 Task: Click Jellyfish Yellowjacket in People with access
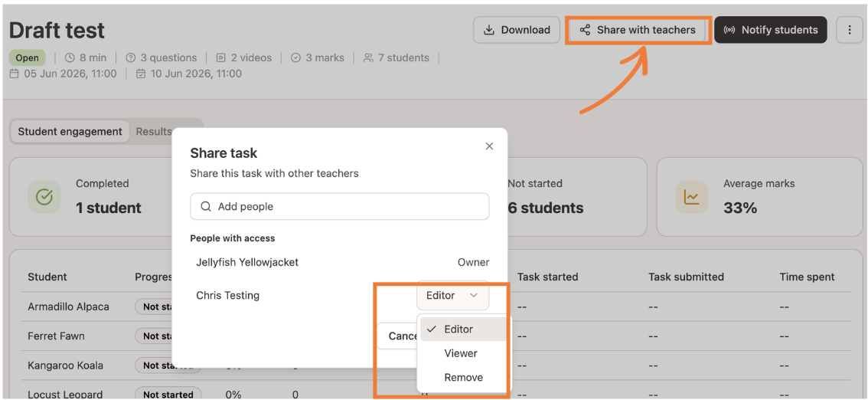[247, 262]
